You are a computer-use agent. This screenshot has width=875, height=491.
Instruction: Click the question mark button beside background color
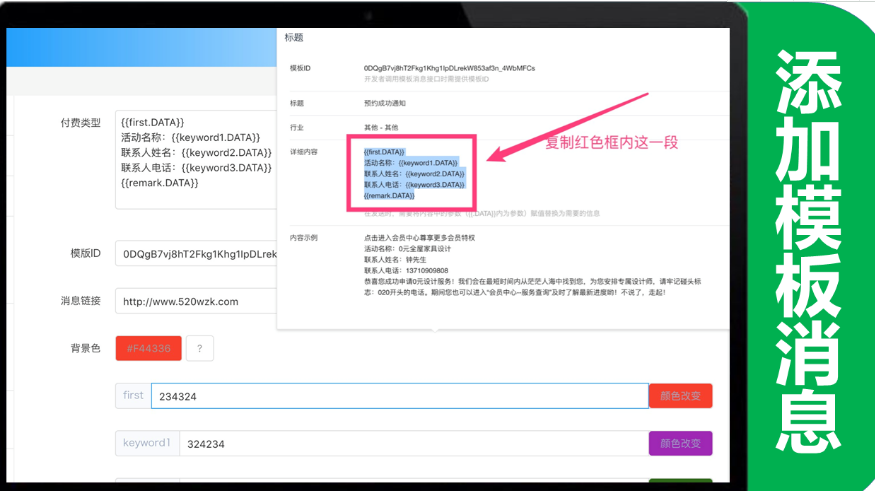[200, 348]
